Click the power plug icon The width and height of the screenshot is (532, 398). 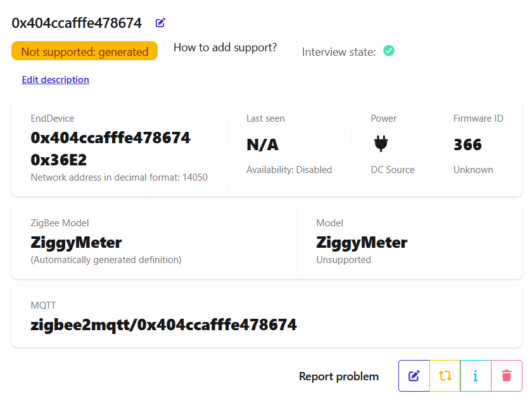click(381, 144)
